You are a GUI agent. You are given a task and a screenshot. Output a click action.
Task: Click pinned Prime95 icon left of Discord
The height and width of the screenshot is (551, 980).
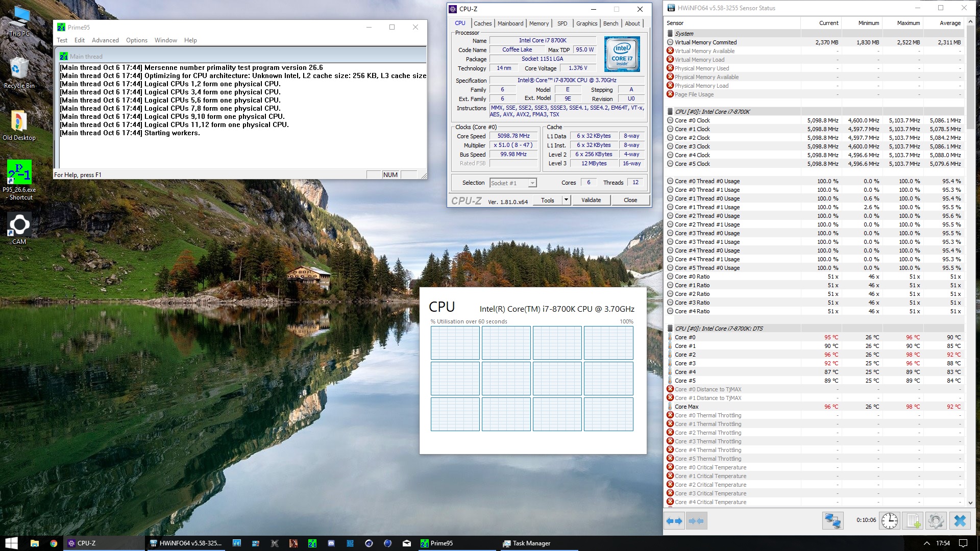click(312, 543)
